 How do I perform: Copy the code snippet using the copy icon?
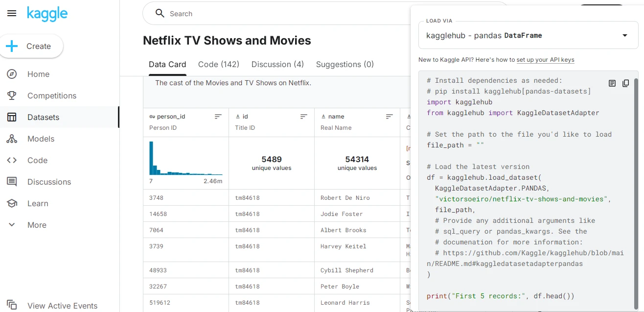coord(625,83)
